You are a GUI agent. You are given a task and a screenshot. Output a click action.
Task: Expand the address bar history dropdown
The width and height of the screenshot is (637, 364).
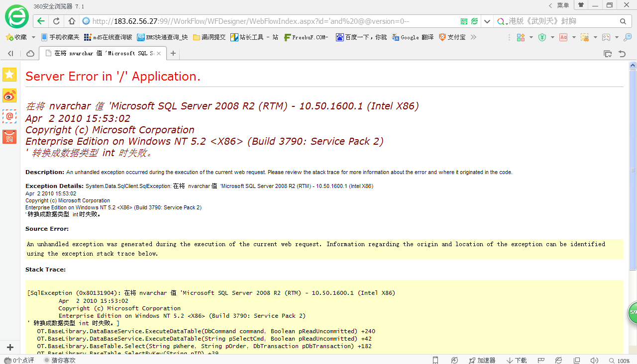[x=487, y=21]
